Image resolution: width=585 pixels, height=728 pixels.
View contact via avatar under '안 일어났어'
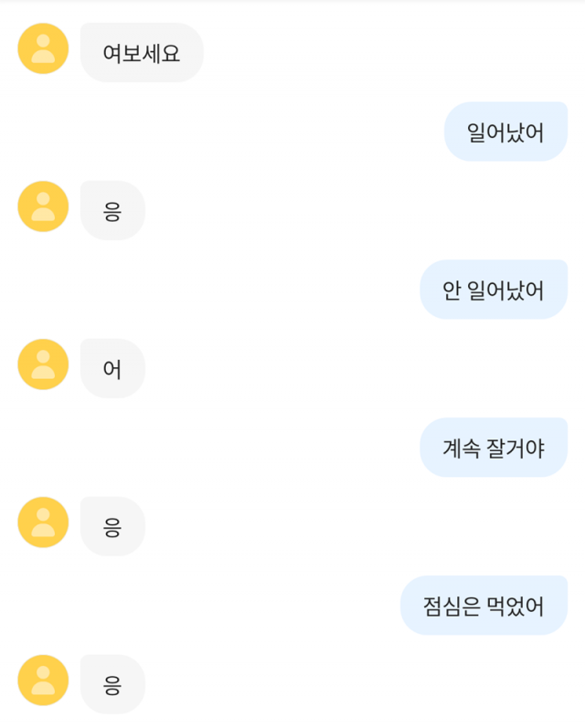pos(43,364)
